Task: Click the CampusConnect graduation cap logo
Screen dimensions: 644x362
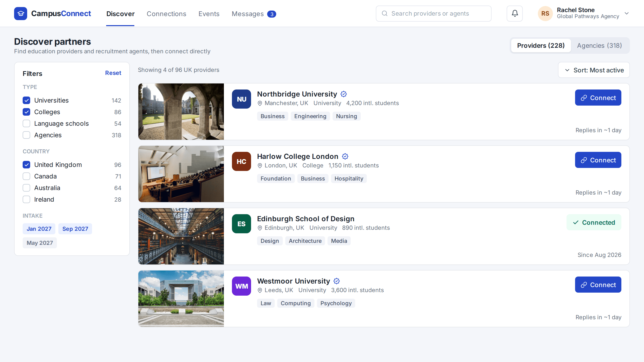Action: click(21, 14)
